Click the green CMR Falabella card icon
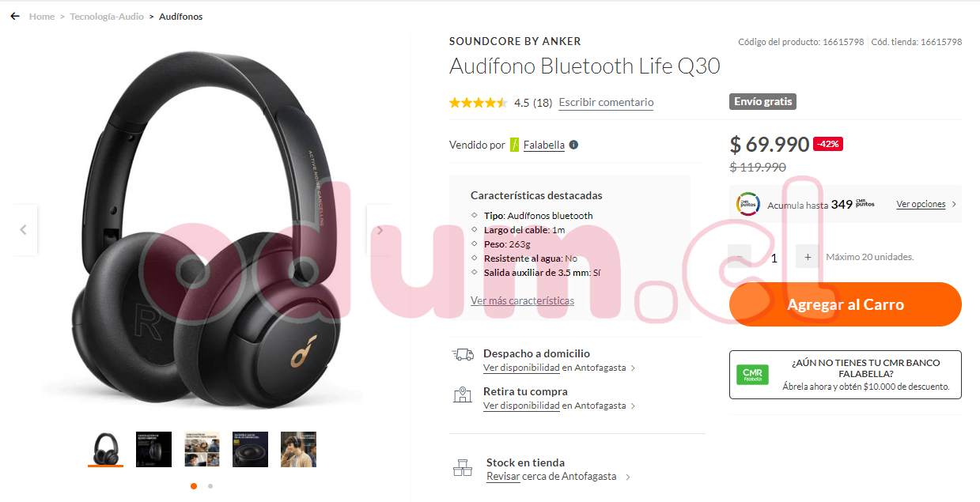The image size is (980, 502). (x=752, y=376)
